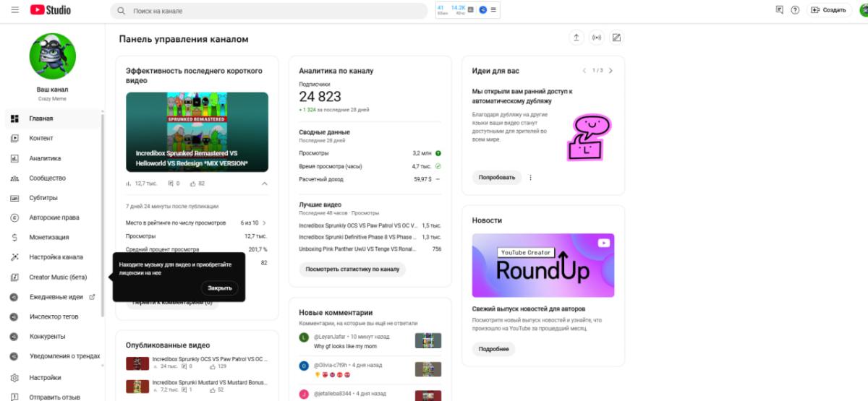Click the subscriber count 24 823

click(x=320, y=97)
